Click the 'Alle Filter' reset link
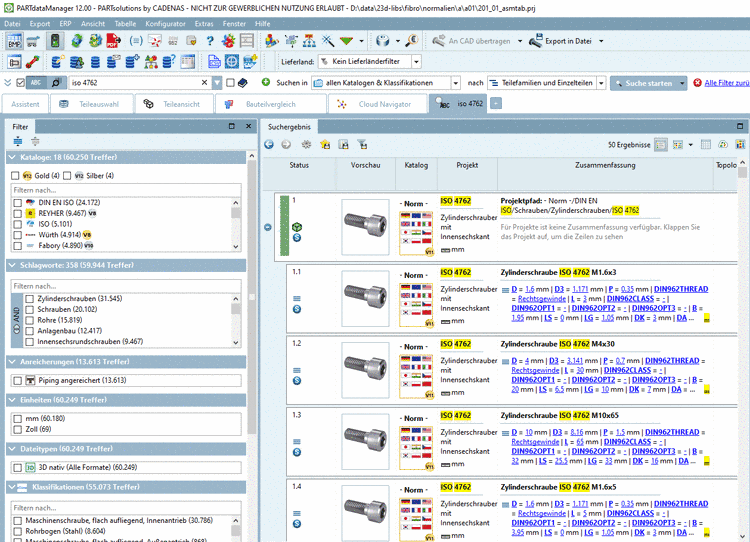Viewport: 750px width, 542px height. [x=726, y=83]
